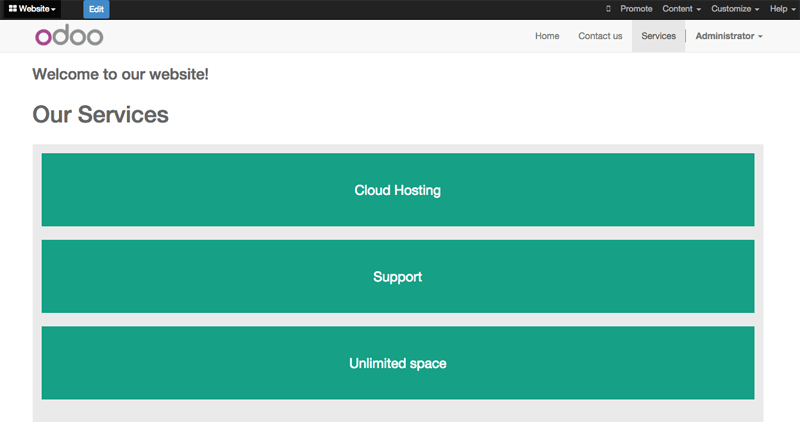Click the Odoo logo

pos(69,36)
